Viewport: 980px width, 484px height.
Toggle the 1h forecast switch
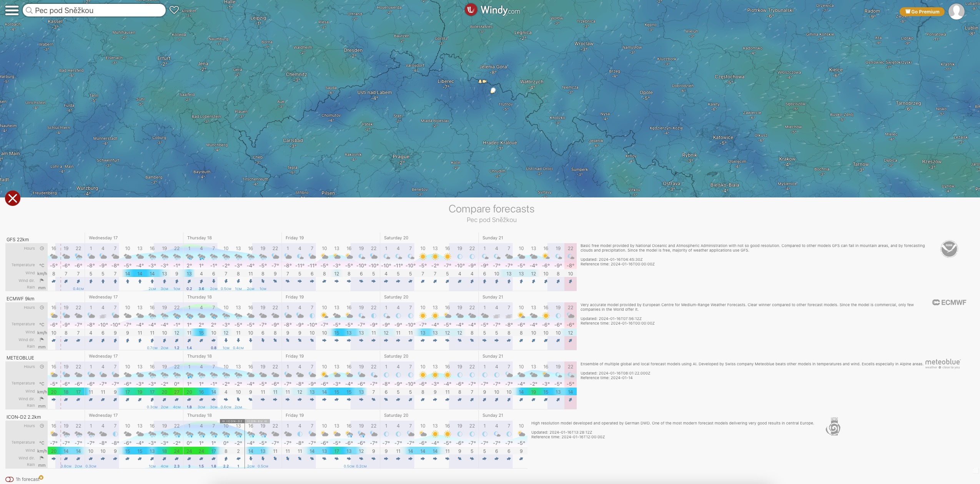(10, 479)
